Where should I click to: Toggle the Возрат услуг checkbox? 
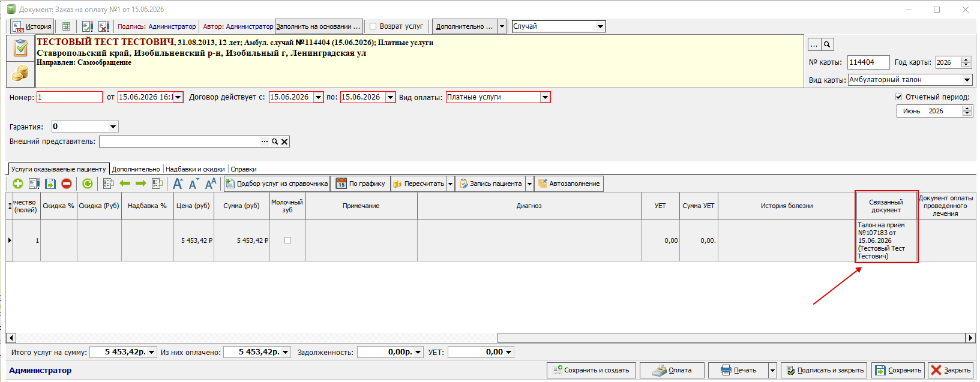(373, 26)
